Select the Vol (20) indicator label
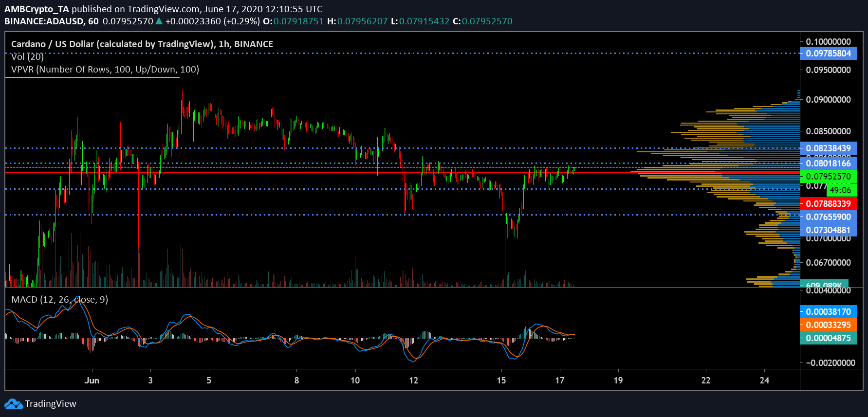868x417 pixels. coord(27,56)
